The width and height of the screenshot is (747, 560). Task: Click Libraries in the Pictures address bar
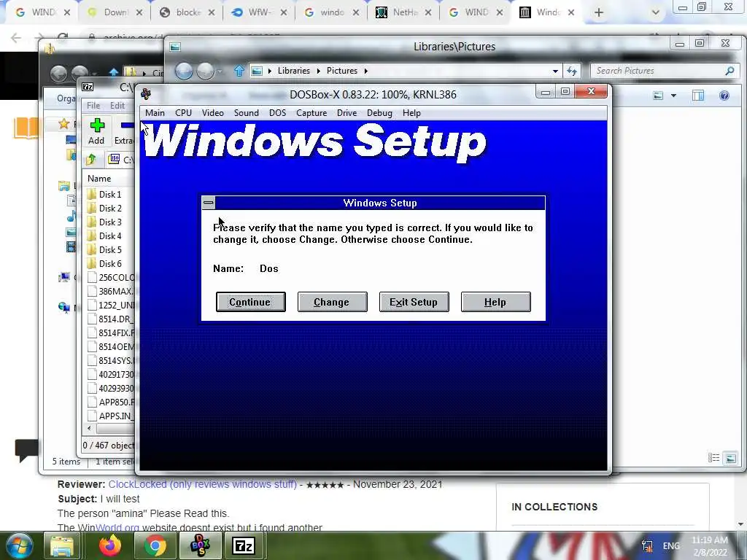pyautogui.click(x=293, y=71)
